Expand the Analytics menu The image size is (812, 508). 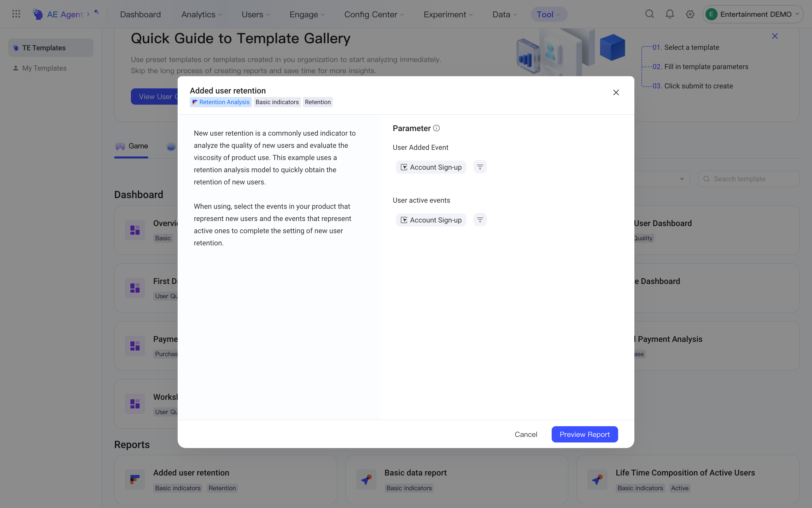(x=202, y=14)
